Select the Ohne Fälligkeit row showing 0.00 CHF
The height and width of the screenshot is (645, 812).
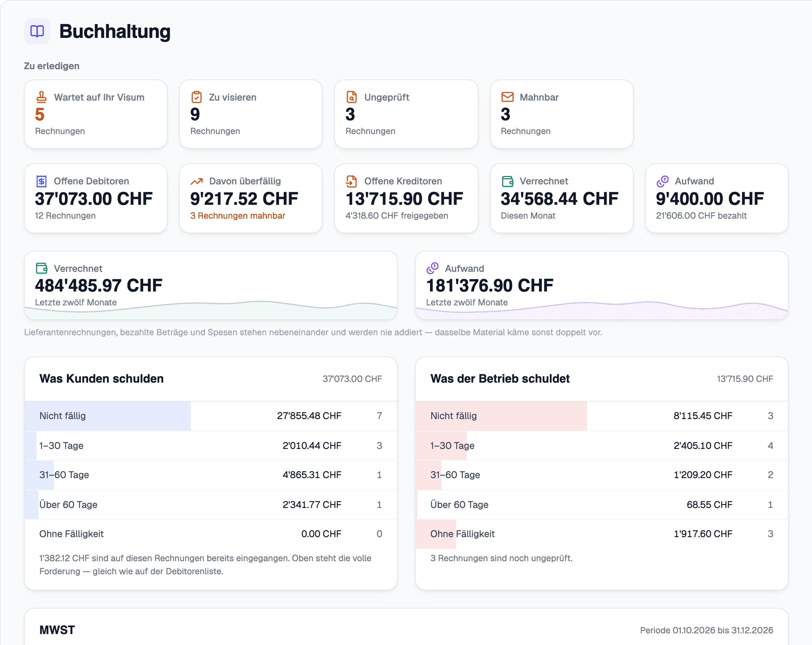pos(211,534)
